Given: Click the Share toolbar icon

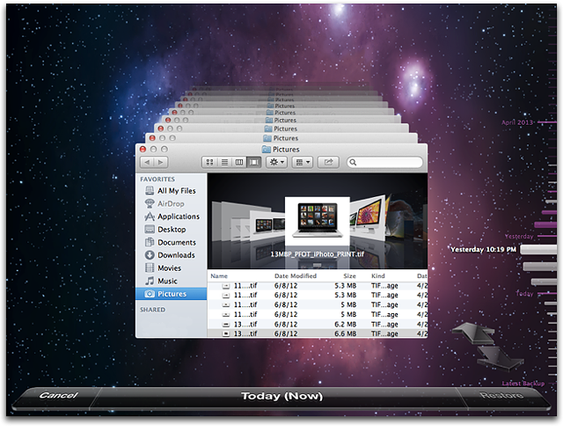Looking at the screenshot, I should [x=328, y=162].
